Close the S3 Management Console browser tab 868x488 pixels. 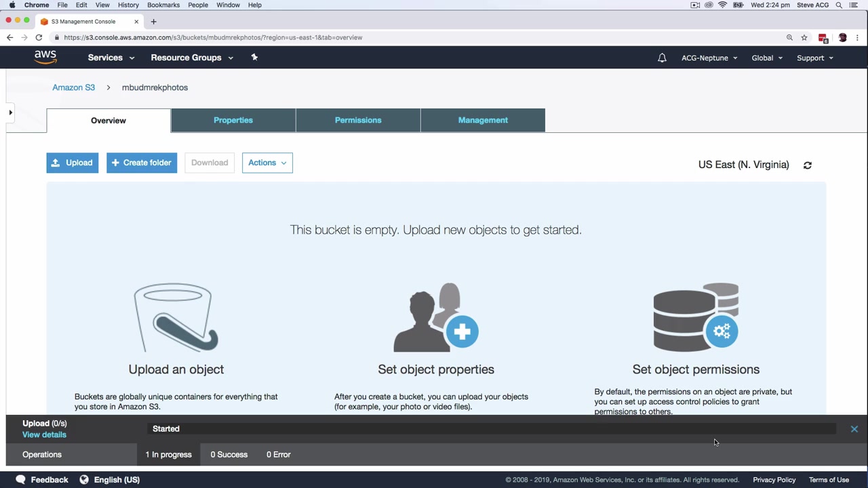pyautogui.click(x=136, y=22)
